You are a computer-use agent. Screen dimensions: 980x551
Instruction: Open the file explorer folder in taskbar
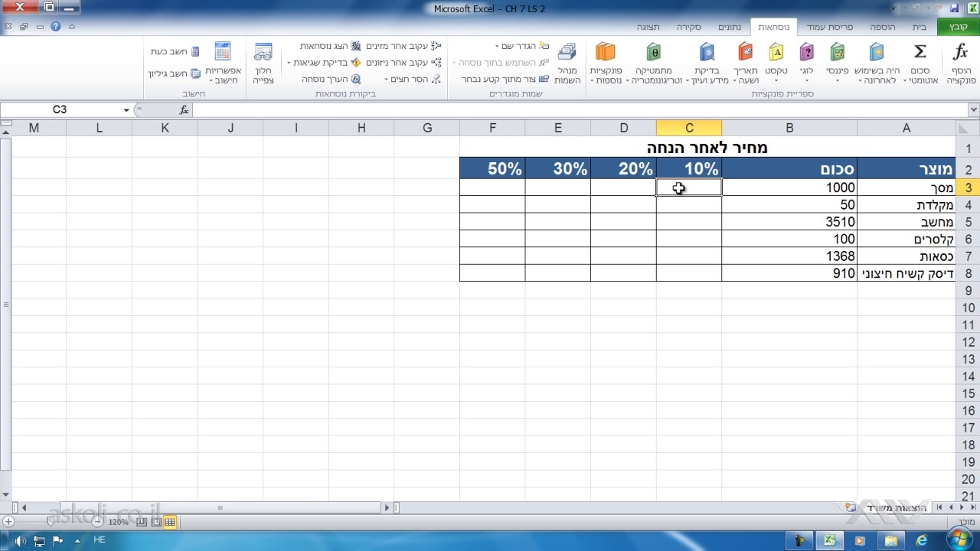coord(890,541)
